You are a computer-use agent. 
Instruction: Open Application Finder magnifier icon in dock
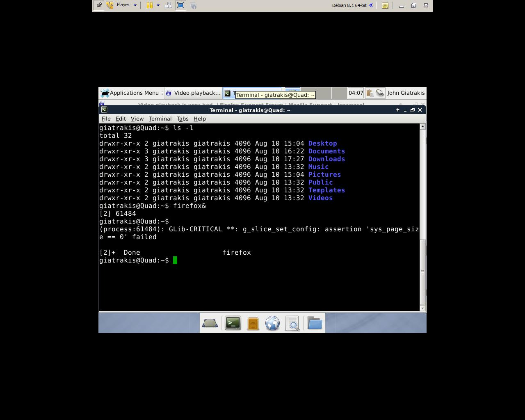293,323
